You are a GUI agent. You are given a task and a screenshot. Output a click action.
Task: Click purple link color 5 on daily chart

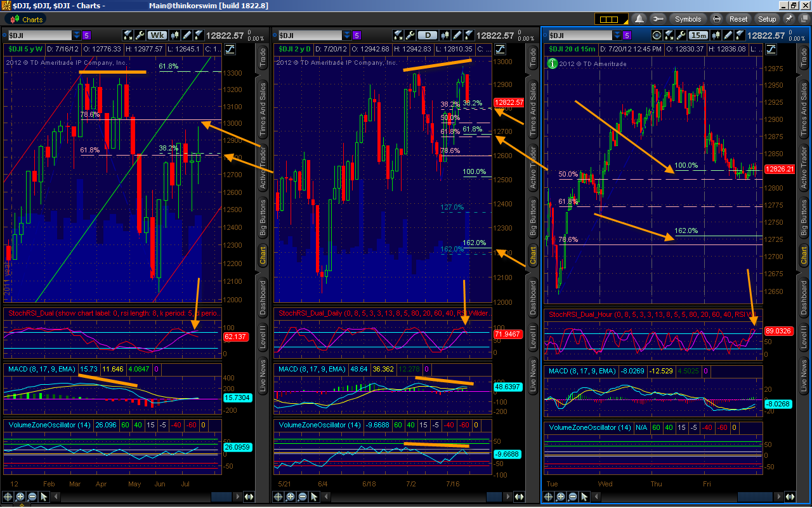357,36
